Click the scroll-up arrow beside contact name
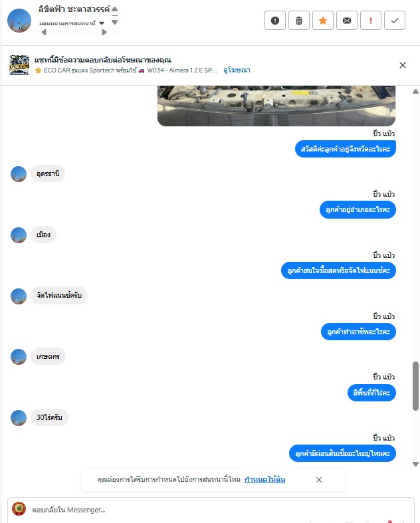Viewport: 420px width, 523px height. [x=114, y=9]
